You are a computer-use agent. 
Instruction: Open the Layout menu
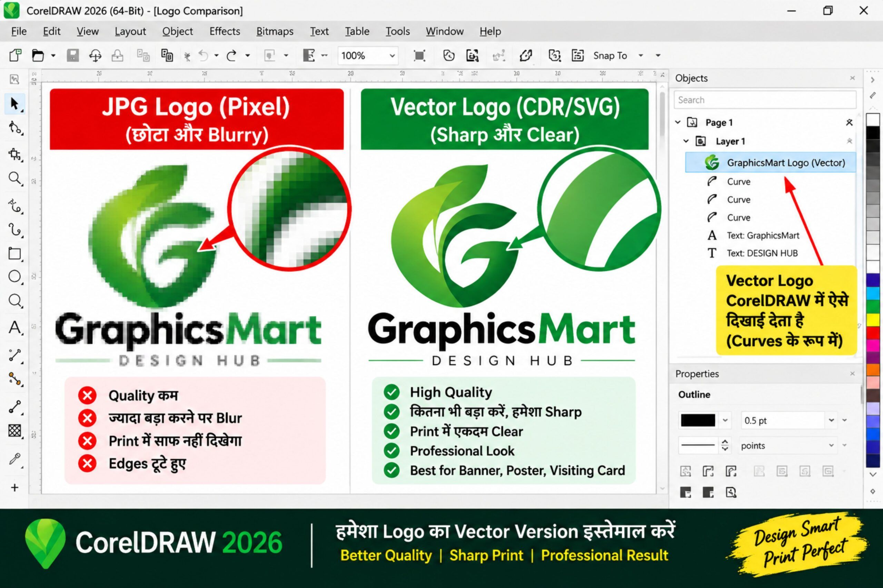pyautogui.click(x=130, y=31)
